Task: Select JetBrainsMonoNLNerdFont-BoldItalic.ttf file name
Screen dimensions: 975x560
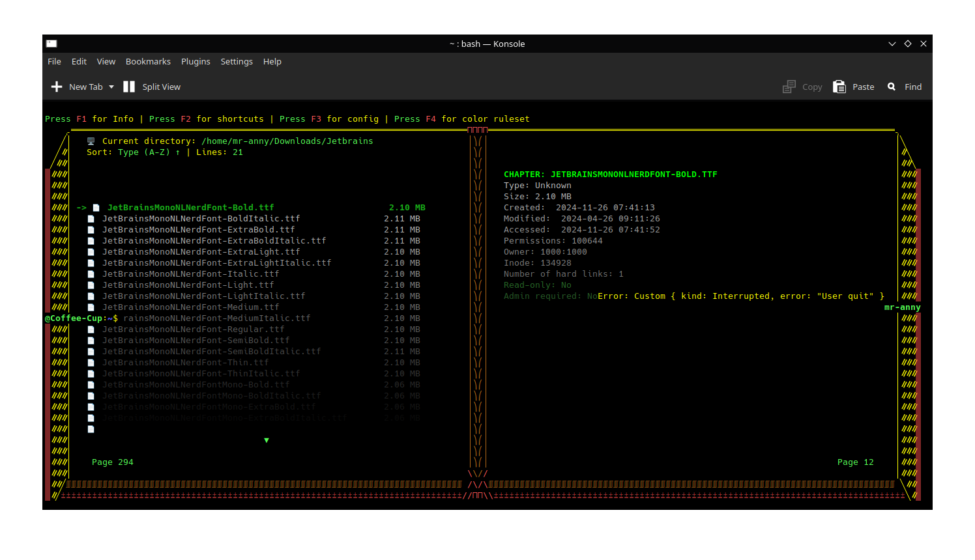Action: tap(201, 219)
